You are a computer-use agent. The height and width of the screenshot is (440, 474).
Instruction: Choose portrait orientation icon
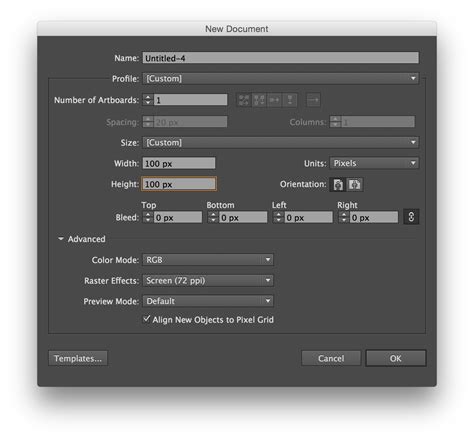pos(338,184)
